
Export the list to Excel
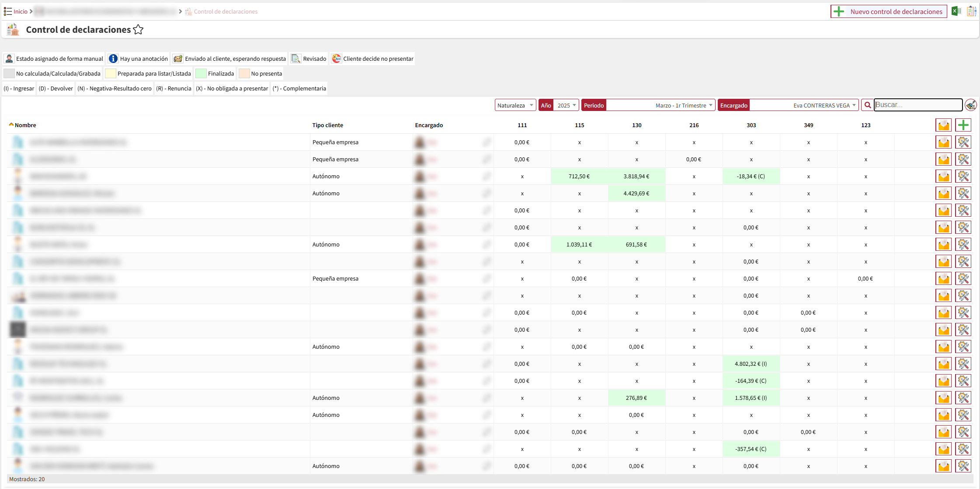[x=956, y=11]
